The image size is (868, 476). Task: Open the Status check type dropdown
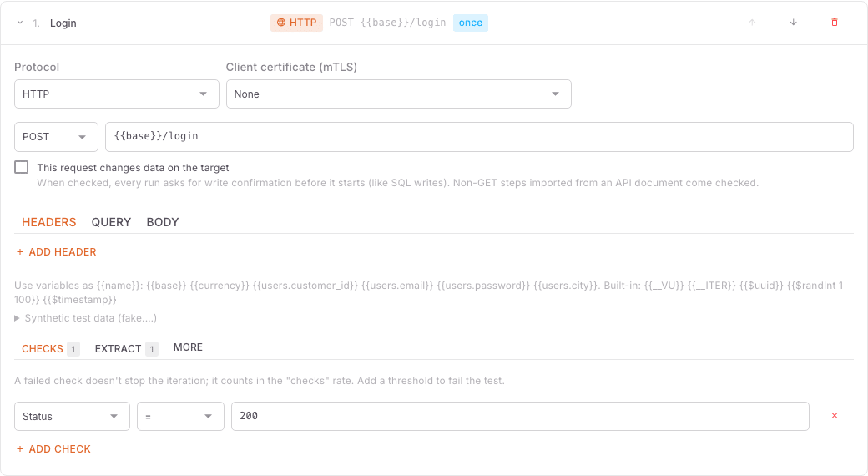click(x=72, y=416)
